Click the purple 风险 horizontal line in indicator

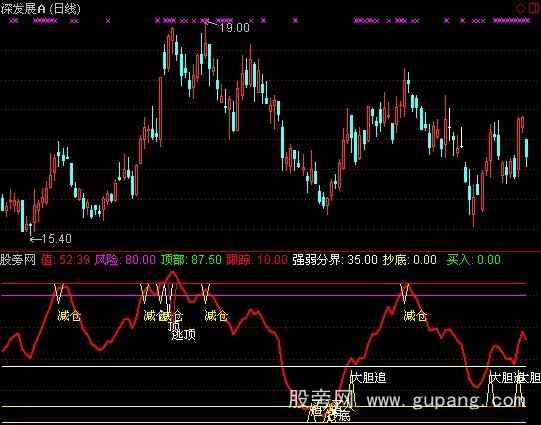coord(264,295)
